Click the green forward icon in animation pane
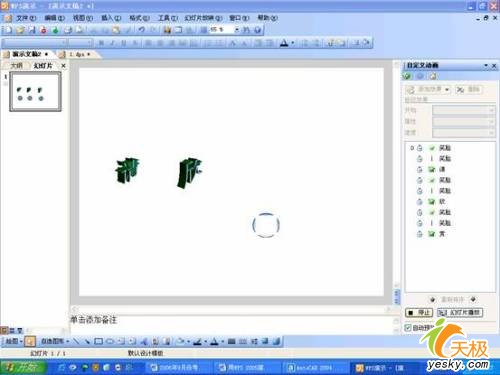The image size is (500, 375). (406, 76)
